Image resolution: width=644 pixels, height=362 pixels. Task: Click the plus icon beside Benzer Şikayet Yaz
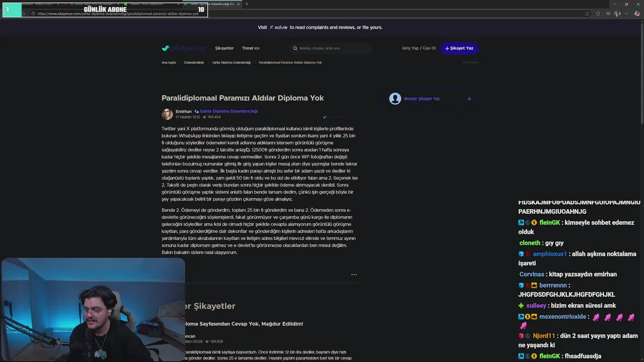pyautogui.click(x=469, y=99)
